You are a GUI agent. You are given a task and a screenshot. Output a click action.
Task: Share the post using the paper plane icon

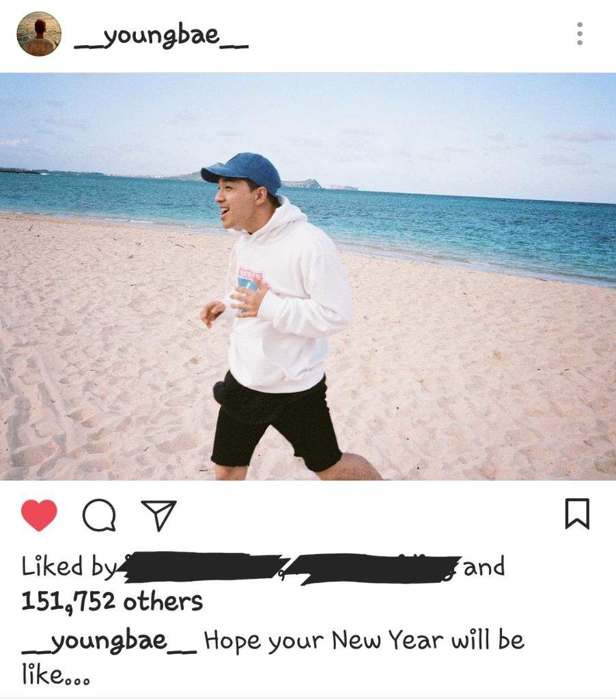[x=158, y=515]
